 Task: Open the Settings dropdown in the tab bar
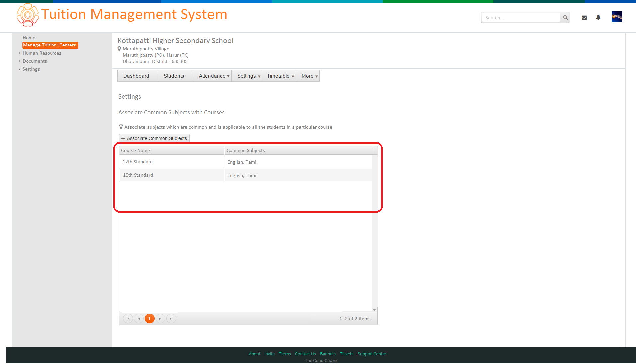[x=247, y=76]
